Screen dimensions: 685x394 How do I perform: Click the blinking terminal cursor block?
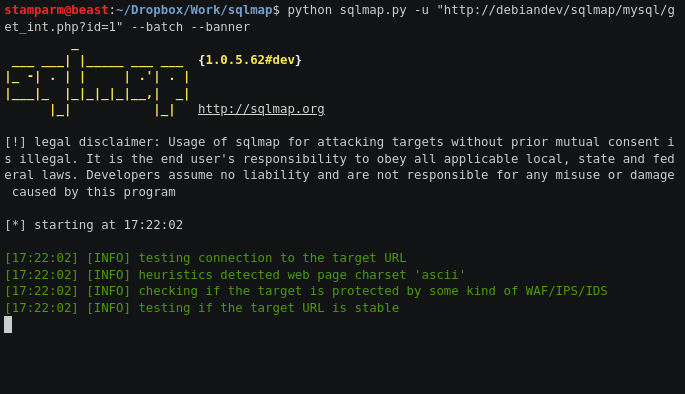tap(8, 325)
